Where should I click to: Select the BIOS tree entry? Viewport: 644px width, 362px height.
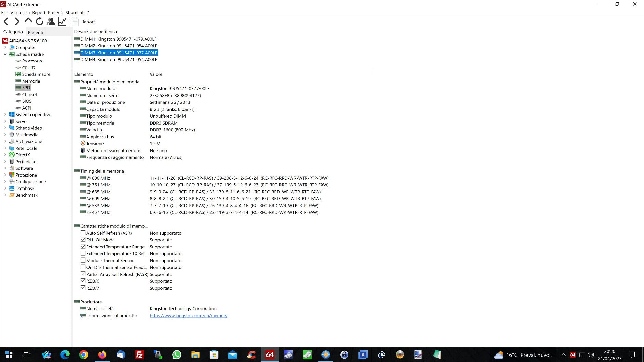[x=27, y=101]
